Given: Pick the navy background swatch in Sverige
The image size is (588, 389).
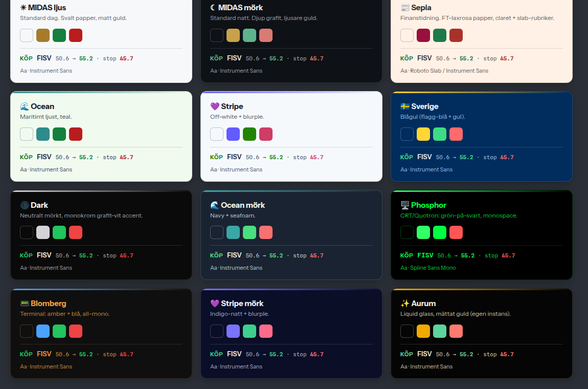Looking at the screenshot, I should point(407,134).
